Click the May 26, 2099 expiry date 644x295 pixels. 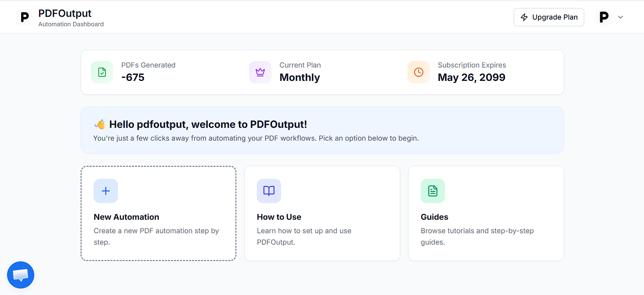tap(471, 77)
